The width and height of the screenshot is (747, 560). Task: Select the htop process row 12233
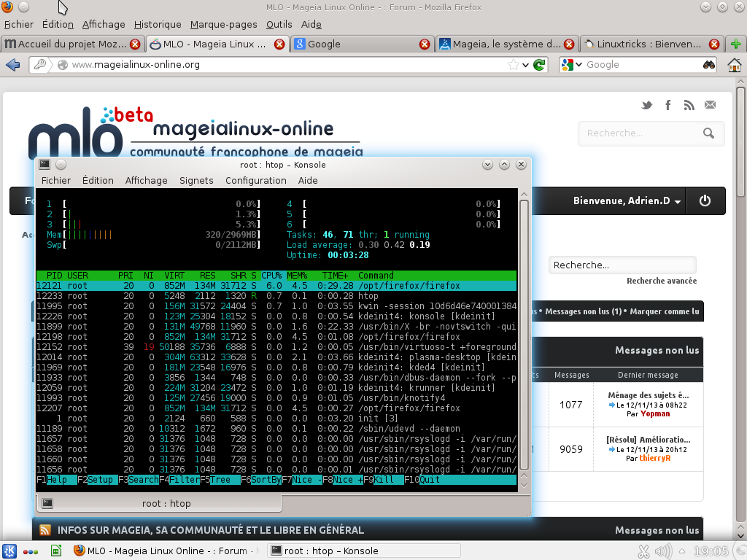[x=276, y=296]
